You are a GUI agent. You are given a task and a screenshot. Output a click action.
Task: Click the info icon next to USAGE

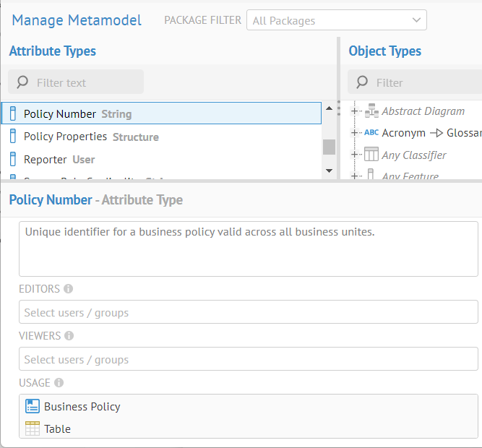[x=59, y=383]
